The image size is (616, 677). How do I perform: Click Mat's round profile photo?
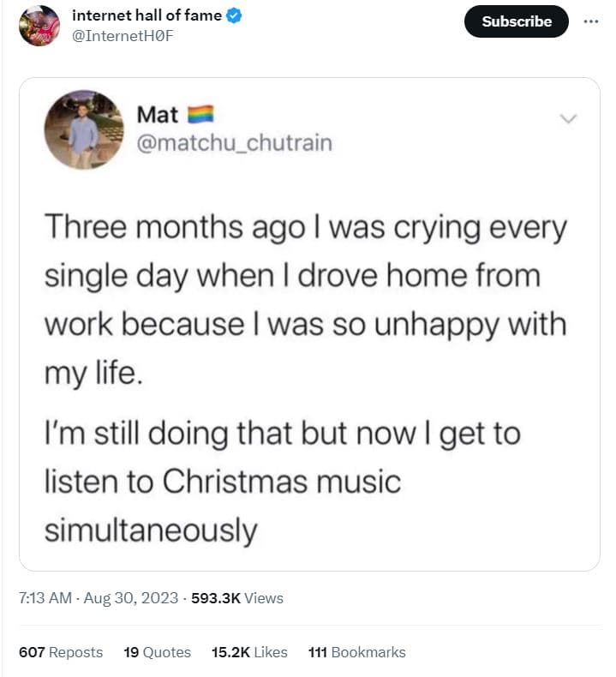(84, 129)
